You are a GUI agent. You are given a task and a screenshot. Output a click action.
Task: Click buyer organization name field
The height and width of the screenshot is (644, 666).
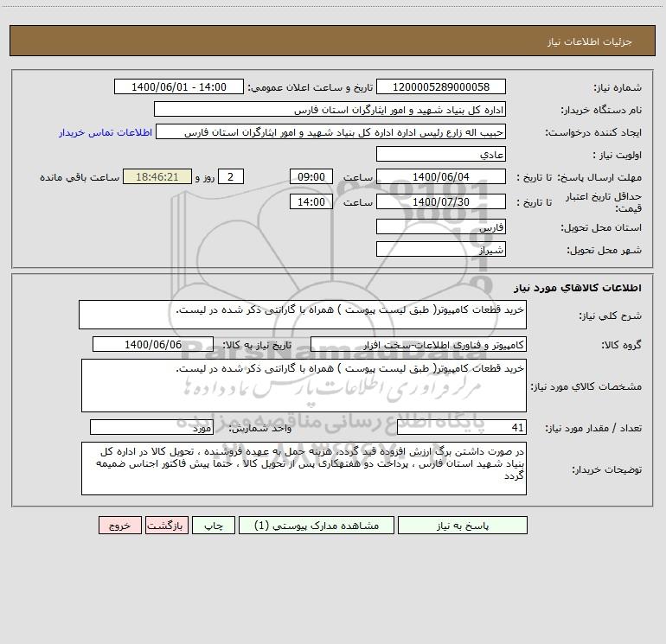(x=330, y=109)
